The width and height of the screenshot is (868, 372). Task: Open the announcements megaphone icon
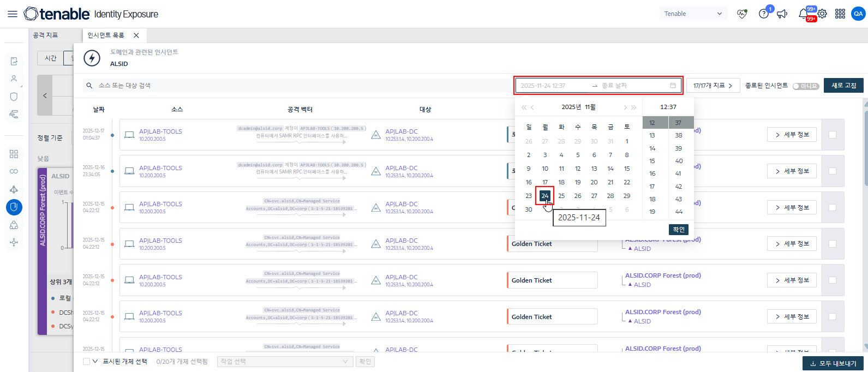pyautogui.click(x=782, y=14)
